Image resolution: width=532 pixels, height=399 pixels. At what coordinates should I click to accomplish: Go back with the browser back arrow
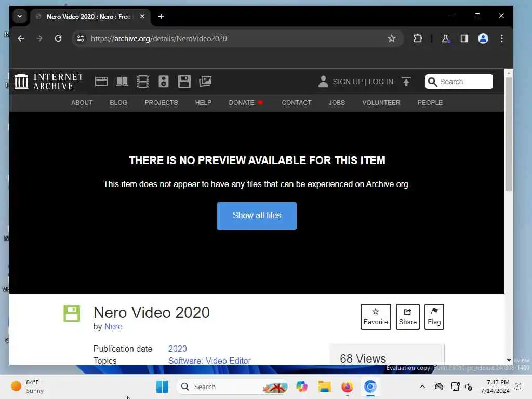[x=21, y=38]
